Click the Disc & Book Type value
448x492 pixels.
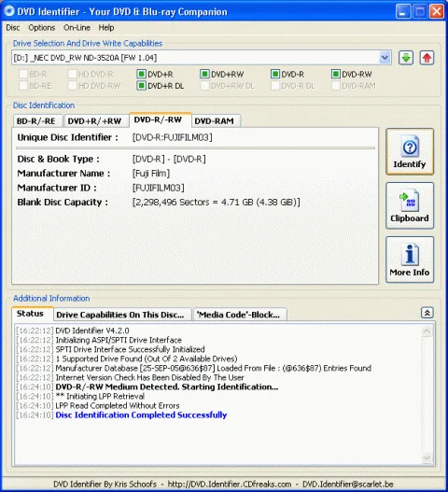click(x=169, y=159)
